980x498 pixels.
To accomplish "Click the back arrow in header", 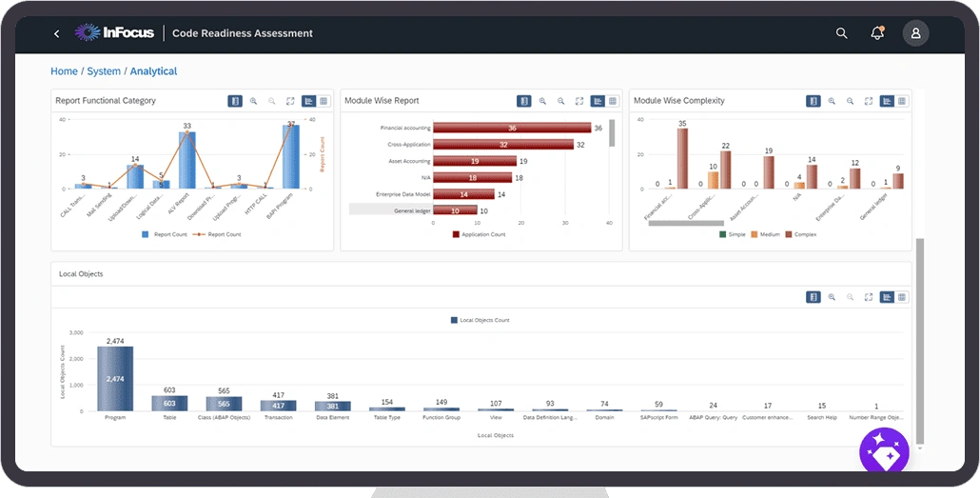I will (56, 33).
